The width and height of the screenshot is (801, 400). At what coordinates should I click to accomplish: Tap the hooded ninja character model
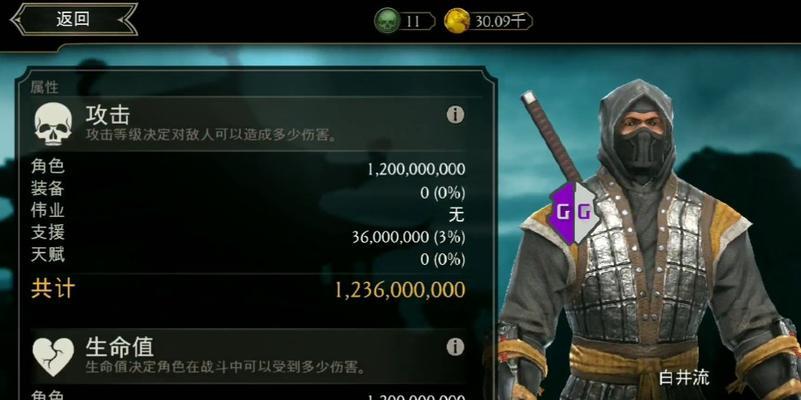click(x=649, y=240)
